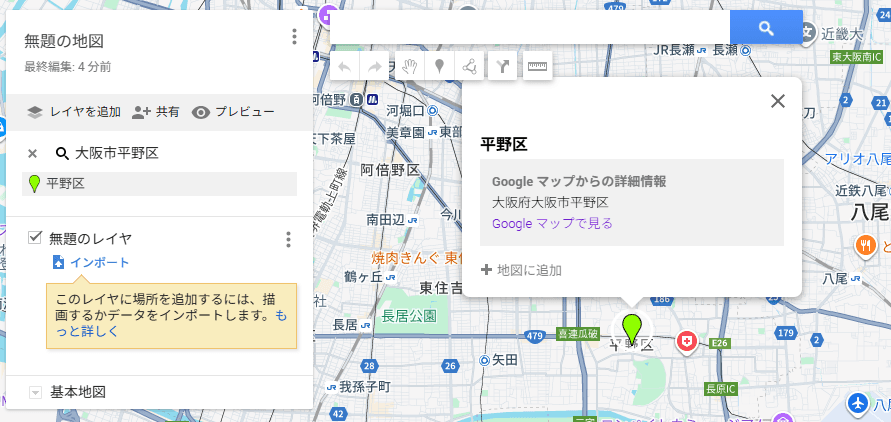Click the 阿倍野区 ward label
Image resolution: width=891 pixels, height=422 pixels.
[x=390, y=169]
